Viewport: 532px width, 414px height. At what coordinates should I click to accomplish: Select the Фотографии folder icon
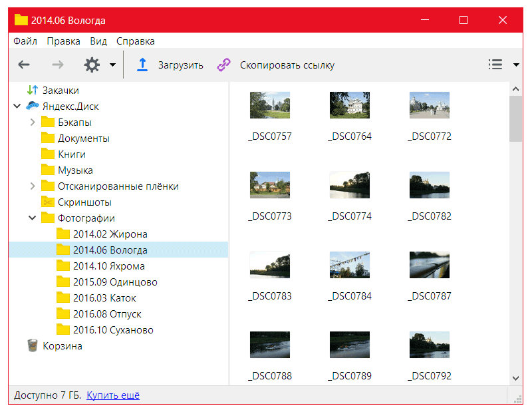pyautogui.click(x=48, y=218)
